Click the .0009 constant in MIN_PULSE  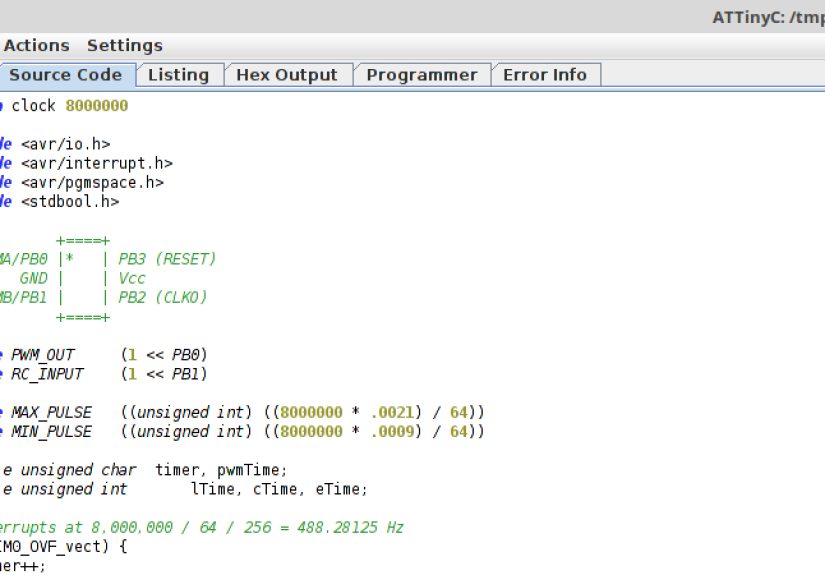[x=392, y=432]
